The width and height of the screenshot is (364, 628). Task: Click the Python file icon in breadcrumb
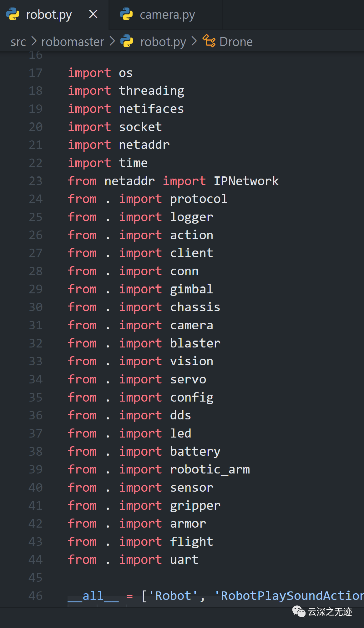click(127, 41)
